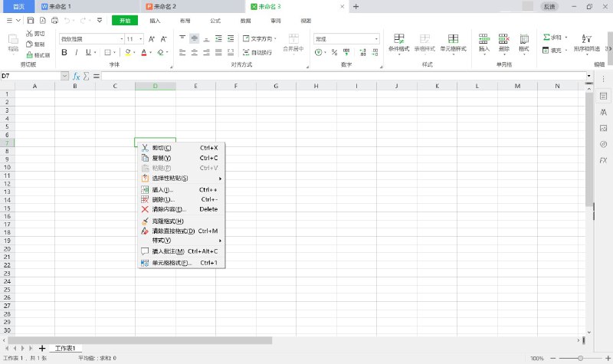This screenshot has width=613, height=364.
Task: Choose Insert (插入) in context menu
Action: 182,189
